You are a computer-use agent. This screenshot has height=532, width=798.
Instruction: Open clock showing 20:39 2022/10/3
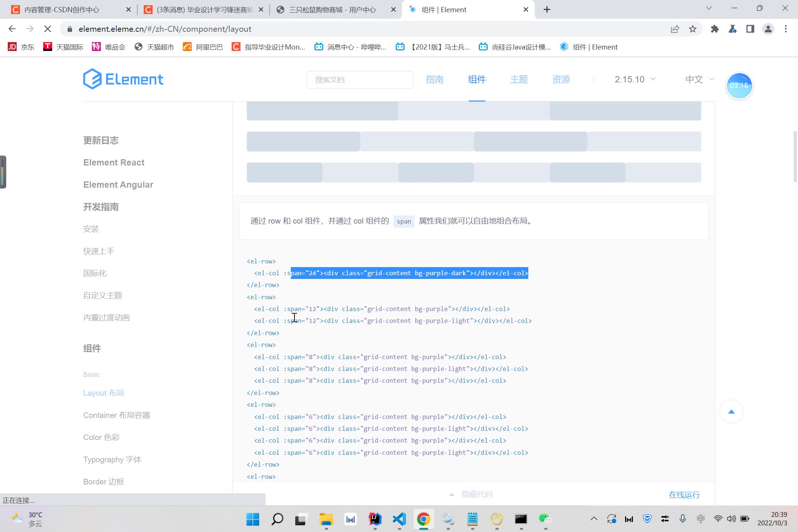[772, 519]
